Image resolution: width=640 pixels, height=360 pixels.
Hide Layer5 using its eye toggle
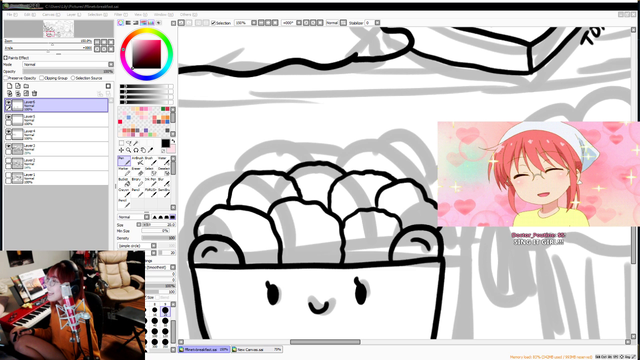[9, 117]
